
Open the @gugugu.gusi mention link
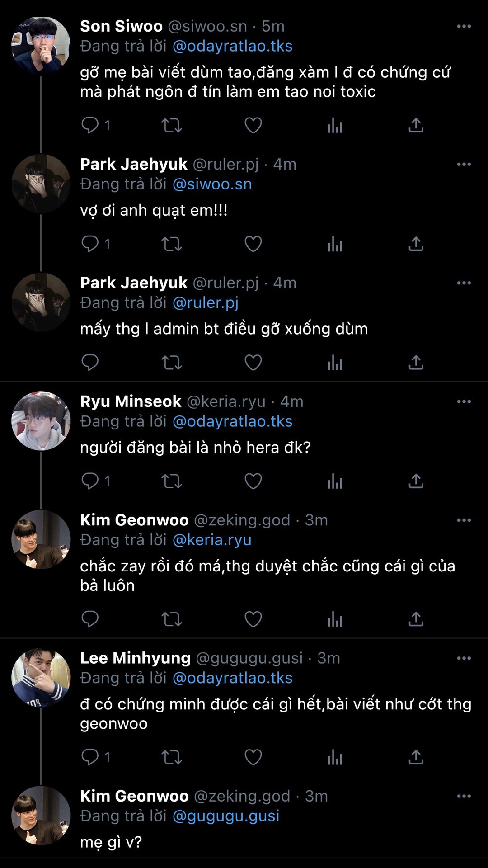[226, 816]
